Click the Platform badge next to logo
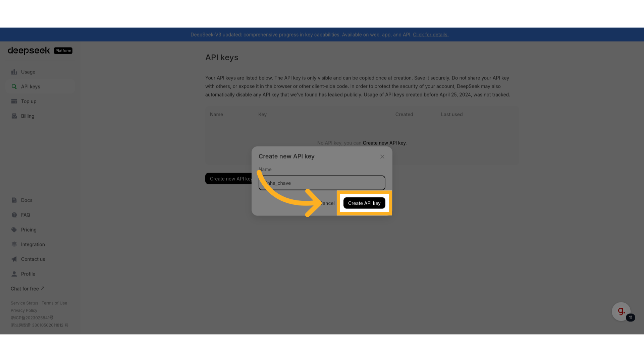 pos(63,51)
